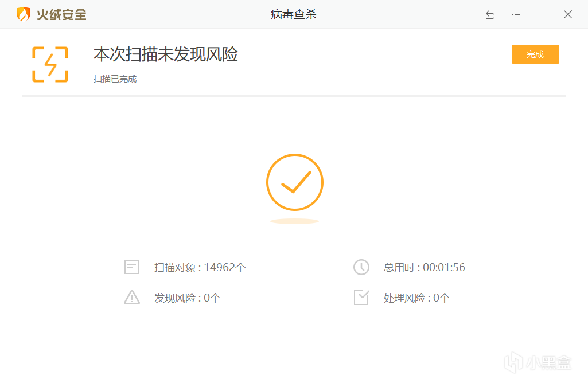
Task: Click the checkbox icon beside 处理风险
Action: coord(361,298)
